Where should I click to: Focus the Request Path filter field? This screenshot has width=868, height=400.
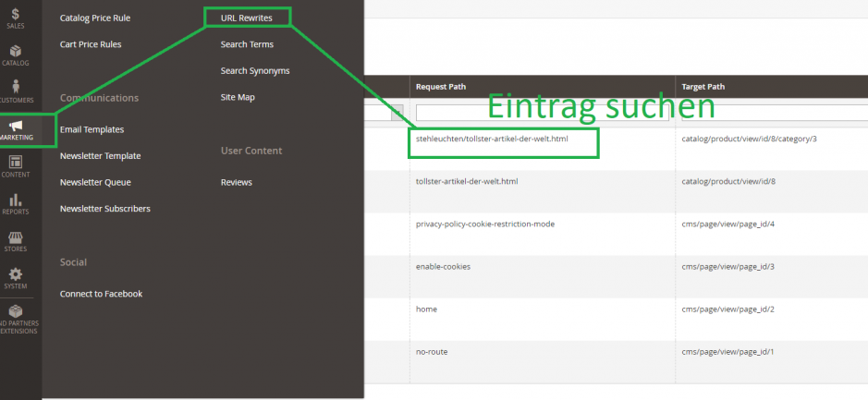[542, 113]
